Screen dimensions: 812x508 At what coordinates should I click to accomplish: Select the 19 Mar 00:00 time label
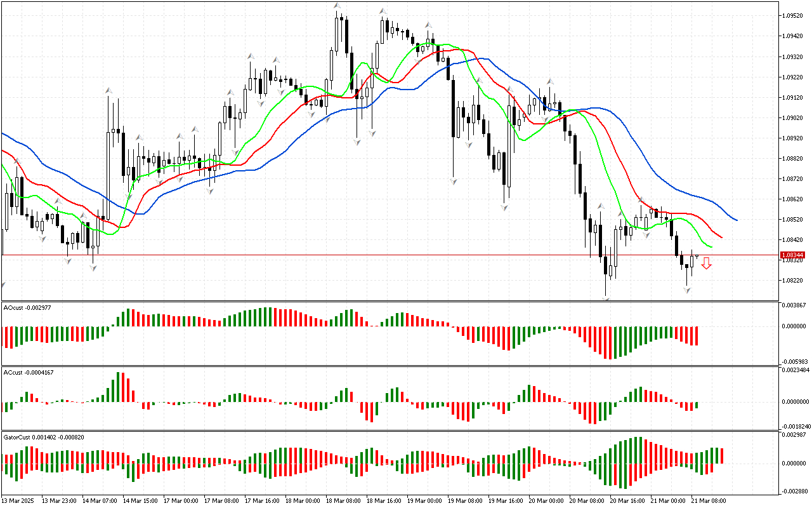click(x=424, y=500)
